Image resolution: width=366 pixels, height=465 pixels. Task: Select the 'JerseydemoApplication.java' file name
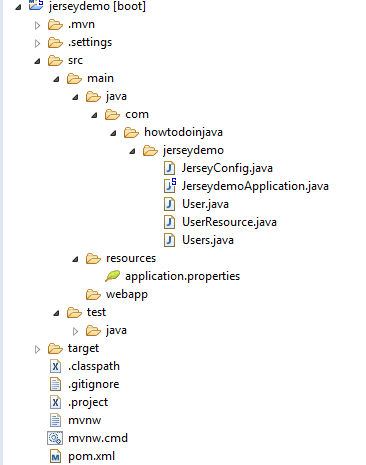(255, 186)
